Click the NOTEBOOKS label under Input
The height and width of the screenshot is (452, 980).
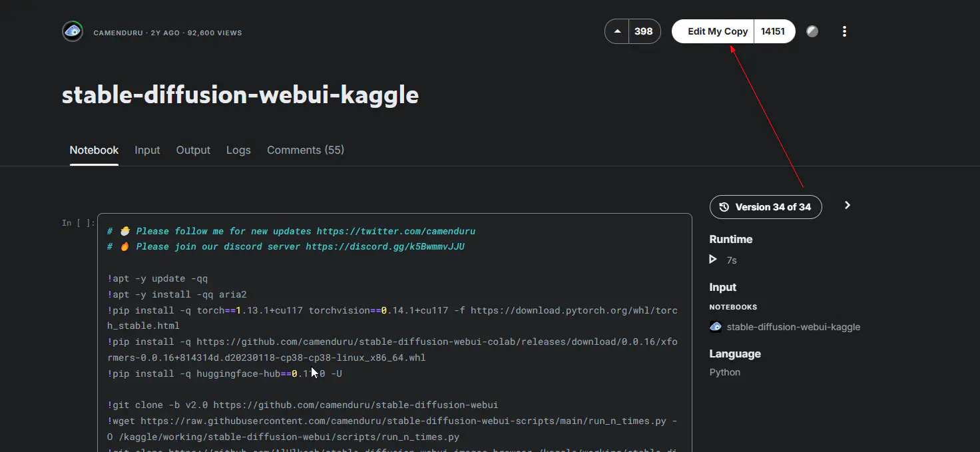734,308
